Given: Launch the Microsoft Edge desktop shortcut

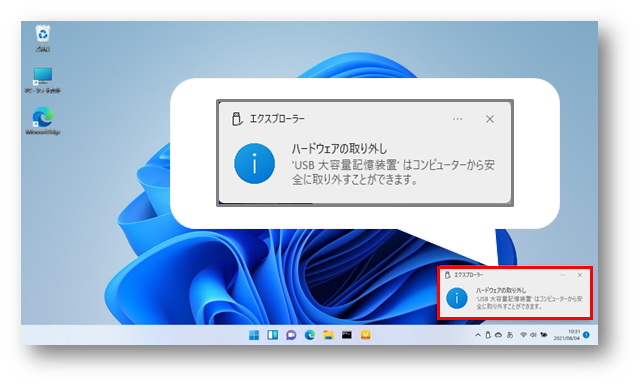Looking at the screenshot, I should pyautogui.click(x=43, y=121).
